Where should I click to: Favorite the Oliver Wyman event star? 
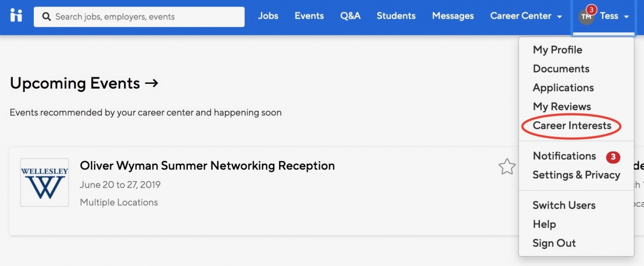[507, 167]
